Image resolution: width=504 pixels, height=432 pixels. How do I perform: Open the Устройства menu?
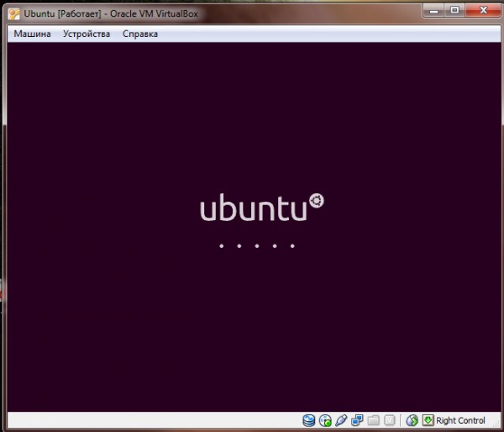tap(87, 34)
